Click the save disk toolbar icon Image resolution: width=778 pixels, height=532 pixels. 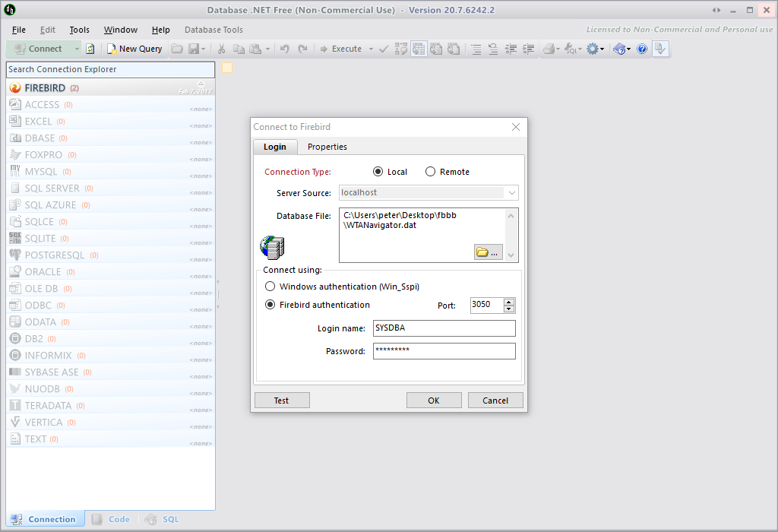(x=194, y=49)
